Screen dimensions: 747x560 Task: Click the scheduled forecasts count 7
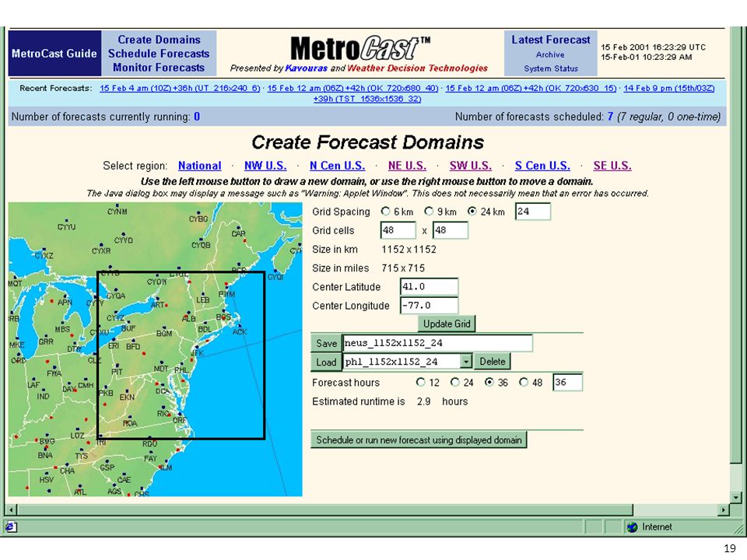(610, 117)
